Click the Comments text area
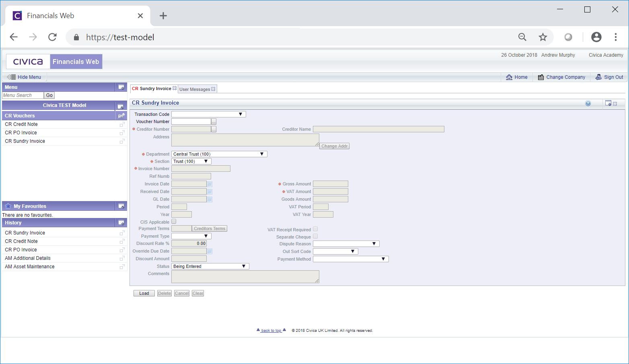The width and height of the screenshot is (629, 364). point(245,277)
